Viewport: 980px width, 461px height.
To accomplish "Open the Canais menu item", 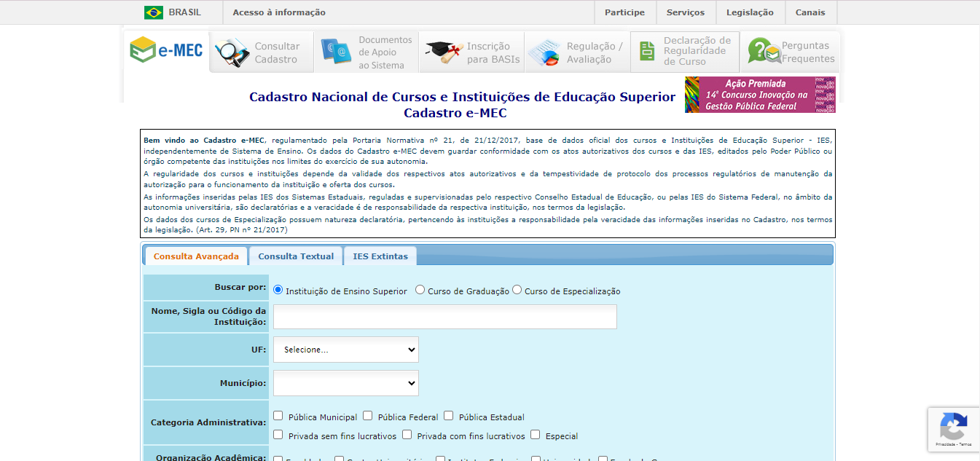I will [810, 12].
